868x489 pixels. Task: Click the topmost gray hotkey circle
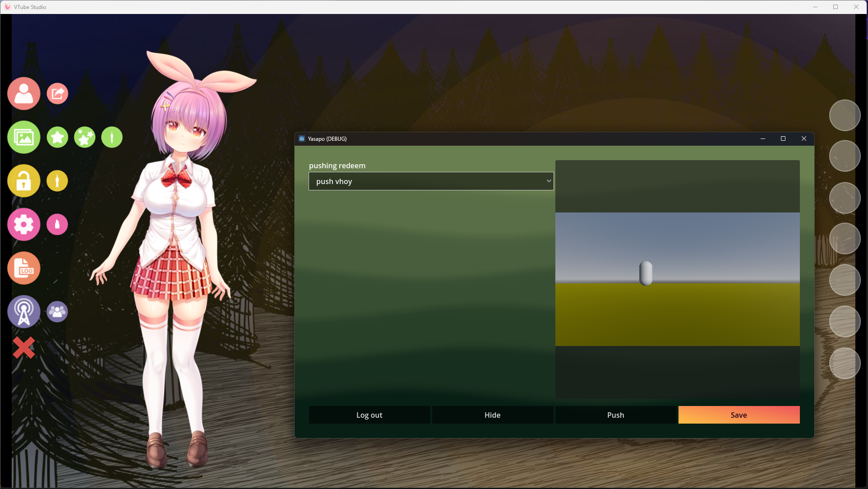[845, 115]
